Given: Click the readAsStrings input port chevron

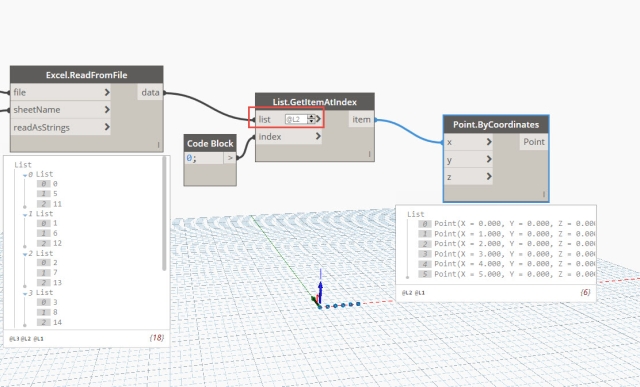Looking at the screenshot, I should (x=107, y=127).
